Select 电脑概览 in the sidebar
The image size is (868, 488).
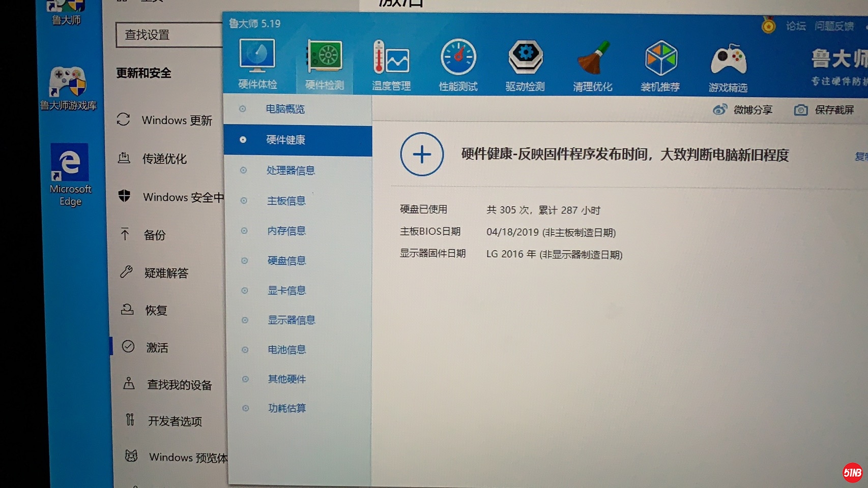pyautogui.click(x=285, y=109)
